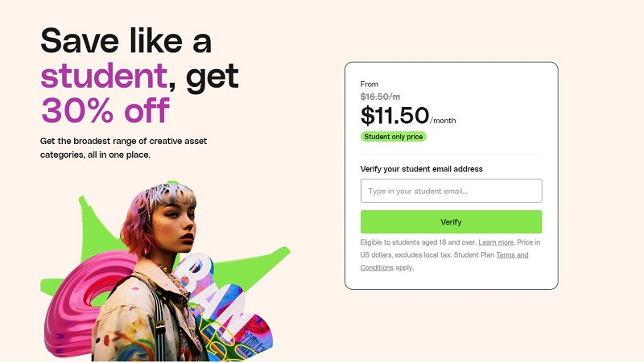Click the $11.50 price

click(394, 116)
